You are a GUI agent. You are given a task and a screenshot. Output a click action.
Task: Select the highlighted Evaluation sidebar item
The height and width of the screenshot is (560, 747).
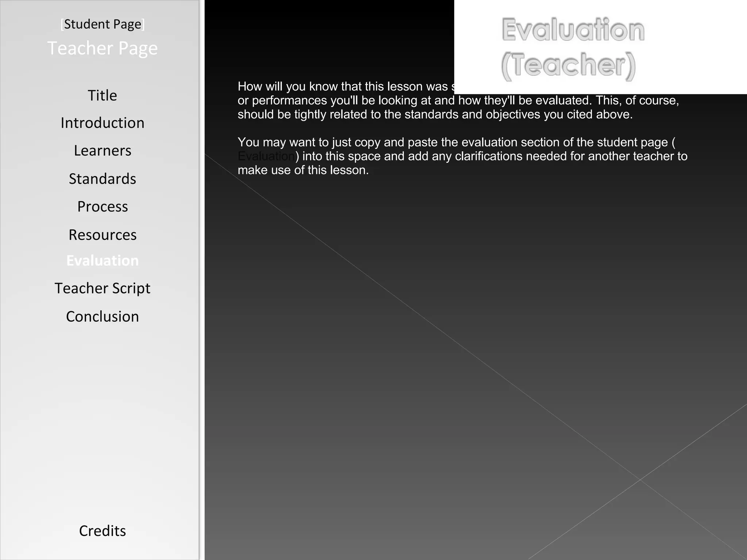coord(102,261)
